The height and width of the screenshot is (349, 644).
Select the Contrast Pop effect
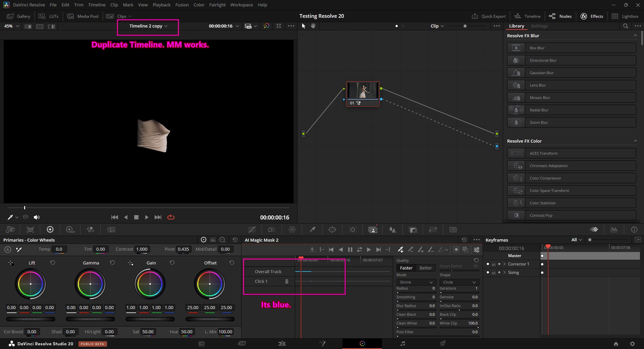pyautogui.click(x=572, y=215)
